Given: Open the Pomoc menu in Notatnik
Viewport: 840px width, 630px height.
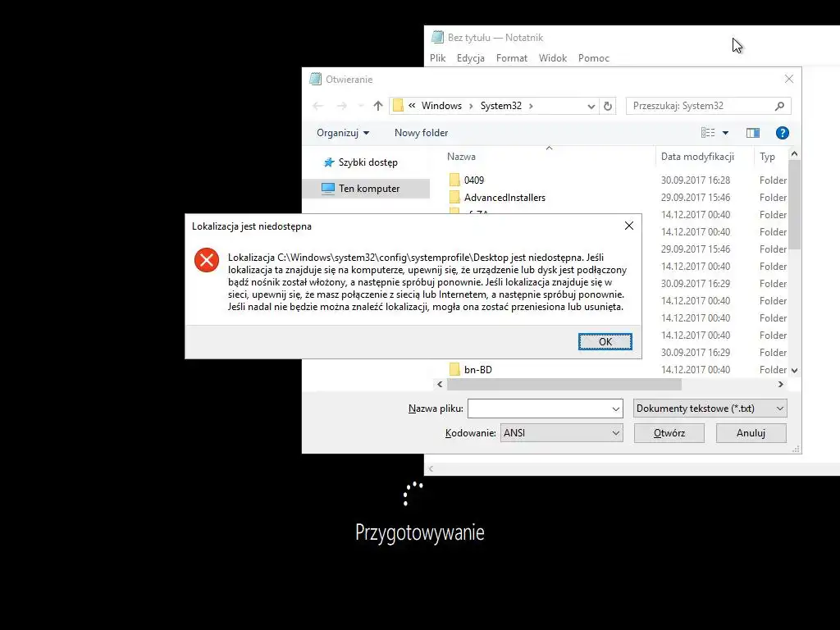Looking at the screenshot, I should tap(594, 58).
